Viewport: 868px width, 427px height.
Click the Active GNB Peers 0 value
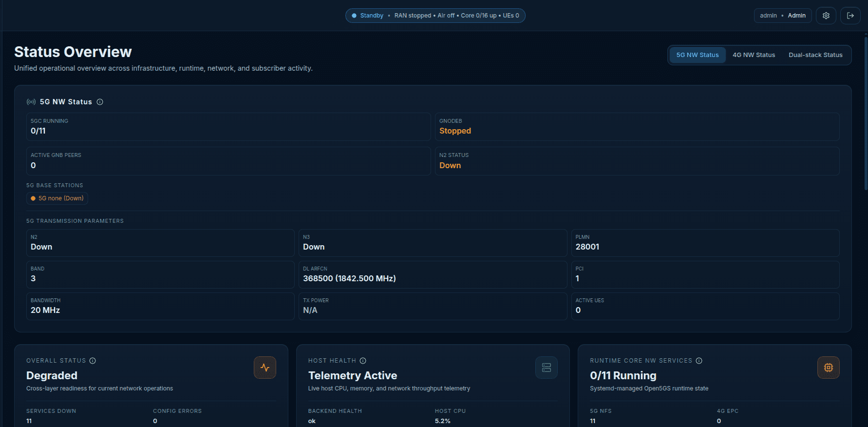[x=33, y=166]
